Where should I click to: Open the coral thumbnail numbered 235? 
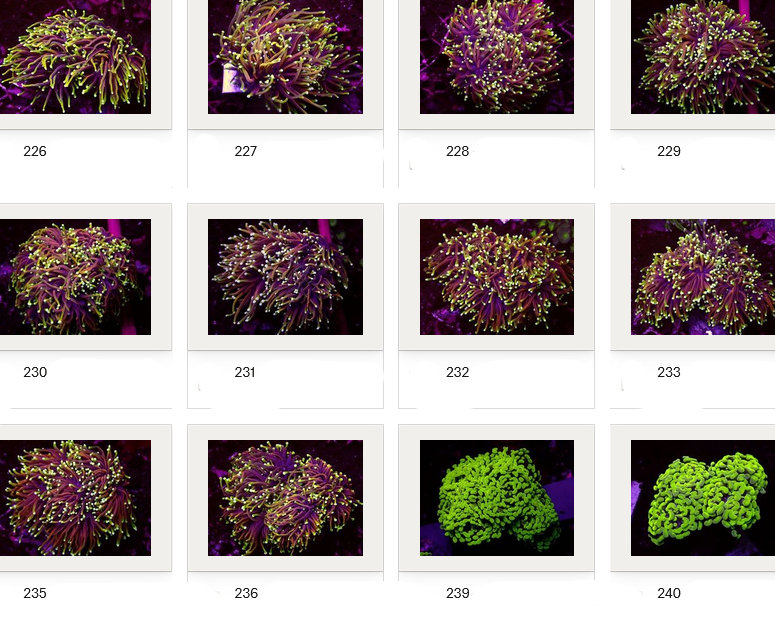point(75,498)
